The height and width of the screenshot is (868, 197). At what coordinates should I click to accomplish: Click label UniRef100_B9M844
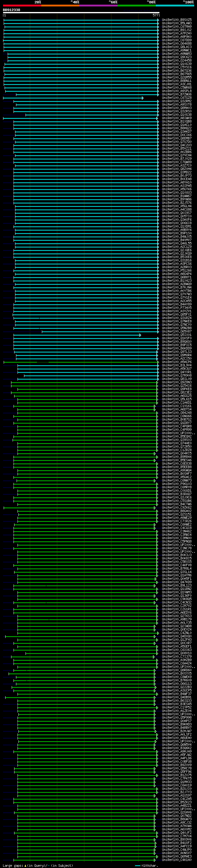coord(176,457)
